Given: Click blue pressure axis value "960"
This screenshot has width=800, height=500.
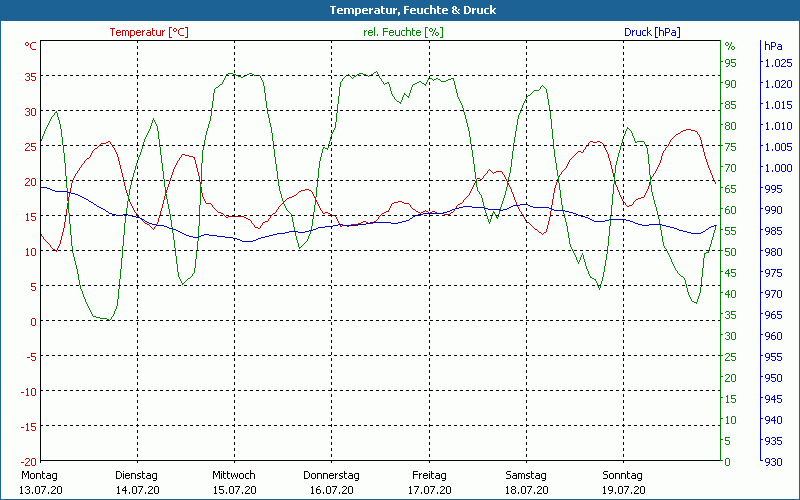Looking at the screenshot, I should pos(773,336).
